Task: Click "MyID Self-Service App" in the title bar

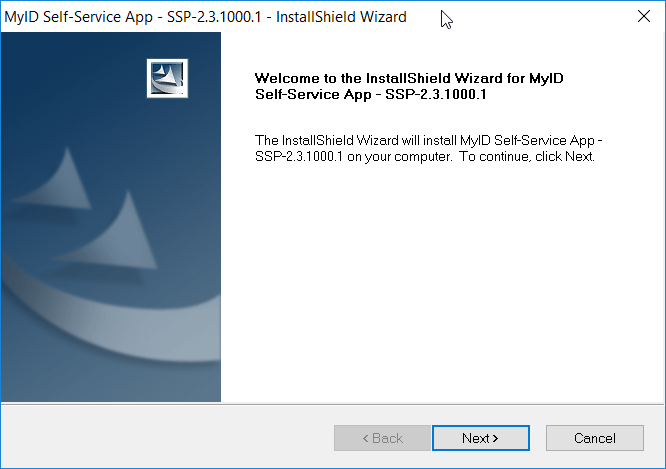Action: point(78,17)
